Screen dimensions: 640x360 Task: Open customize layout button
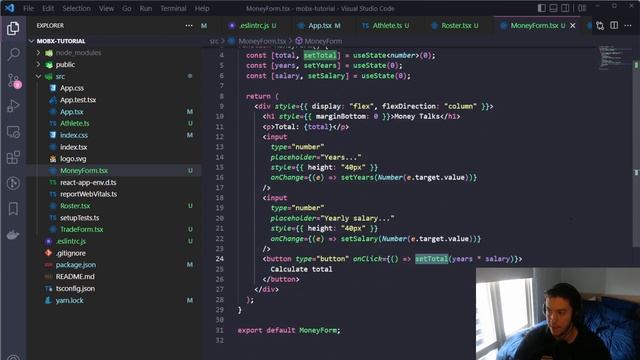click(582, 8)
